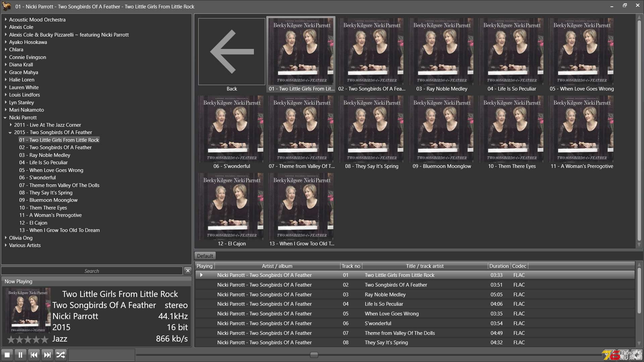Open thumbnail 07 - Theme from Valley
Image resolution: width=644 pixels, height=362 pixels.
302,132
